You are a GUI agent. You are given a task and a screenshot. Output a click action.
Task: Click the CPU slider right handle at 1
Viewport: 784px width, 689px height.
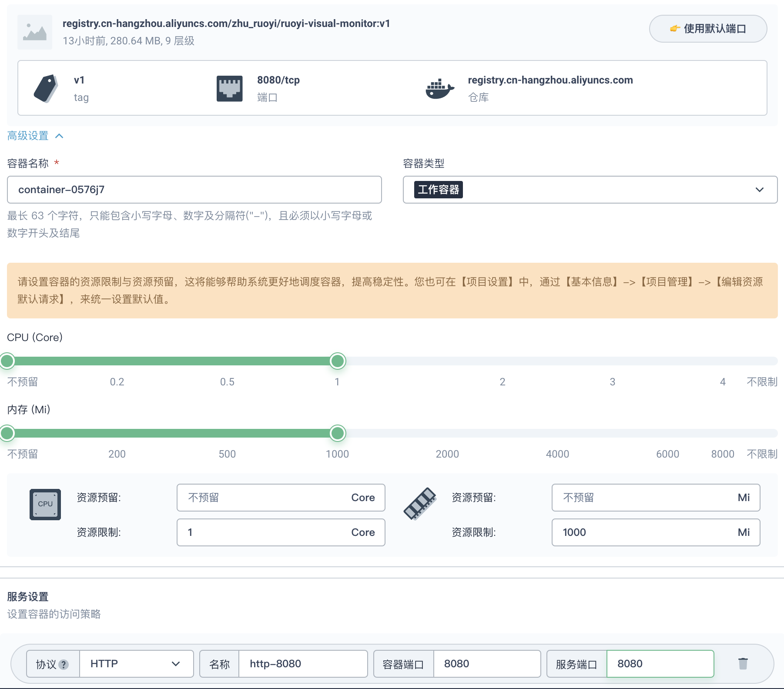coord(338,361)
